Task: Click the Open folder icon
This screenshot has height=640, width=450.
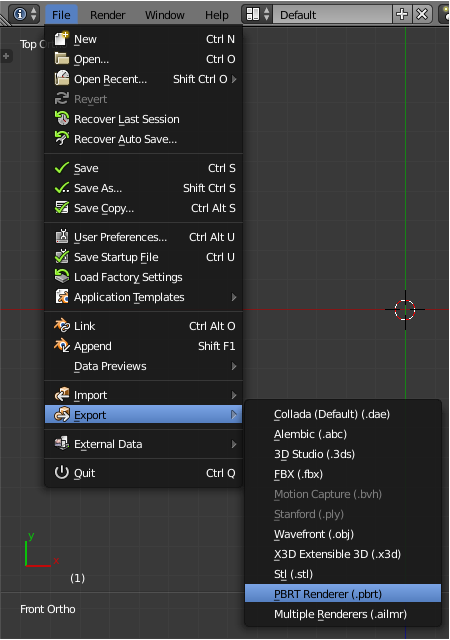Action: pos(62,59)
